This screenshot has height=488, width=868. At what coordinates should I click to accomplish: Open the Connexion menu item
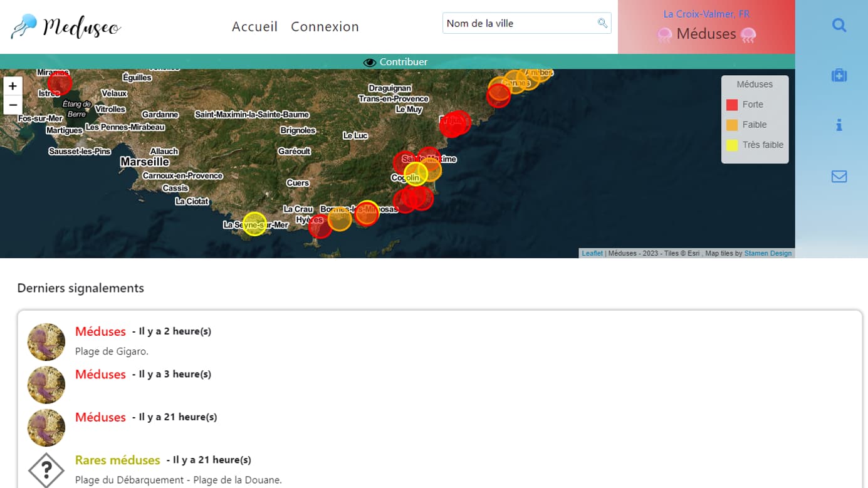[x=325, y=26]
